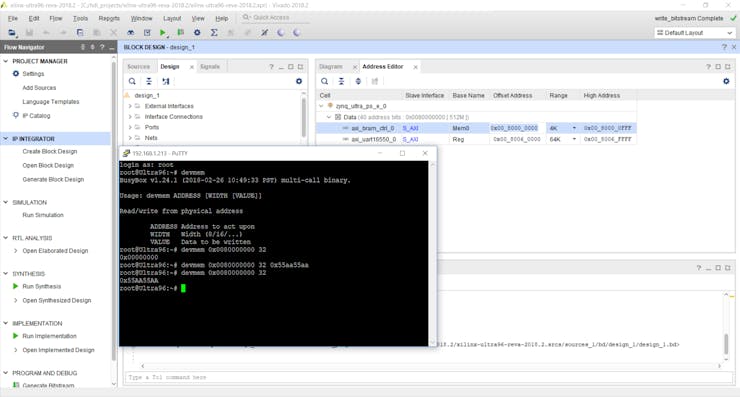Click Language Templates
Screen dimensions: 740x397
51,101
